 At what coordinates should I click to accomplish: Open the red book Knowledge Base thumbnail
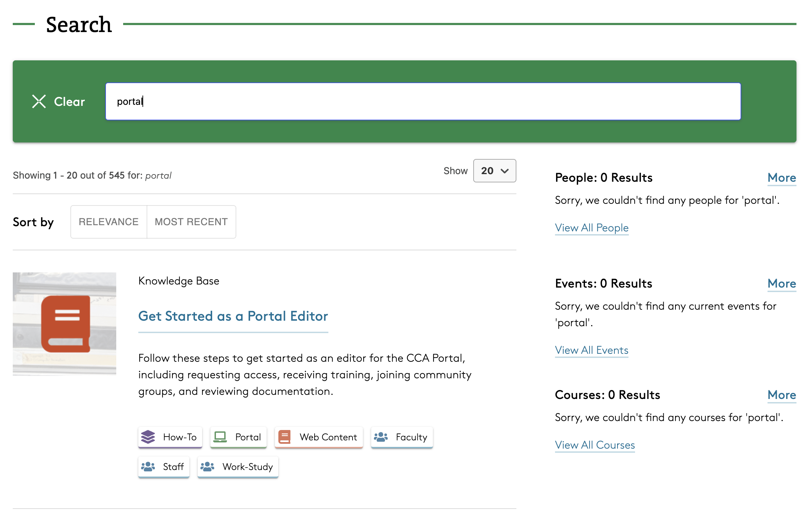65,323
